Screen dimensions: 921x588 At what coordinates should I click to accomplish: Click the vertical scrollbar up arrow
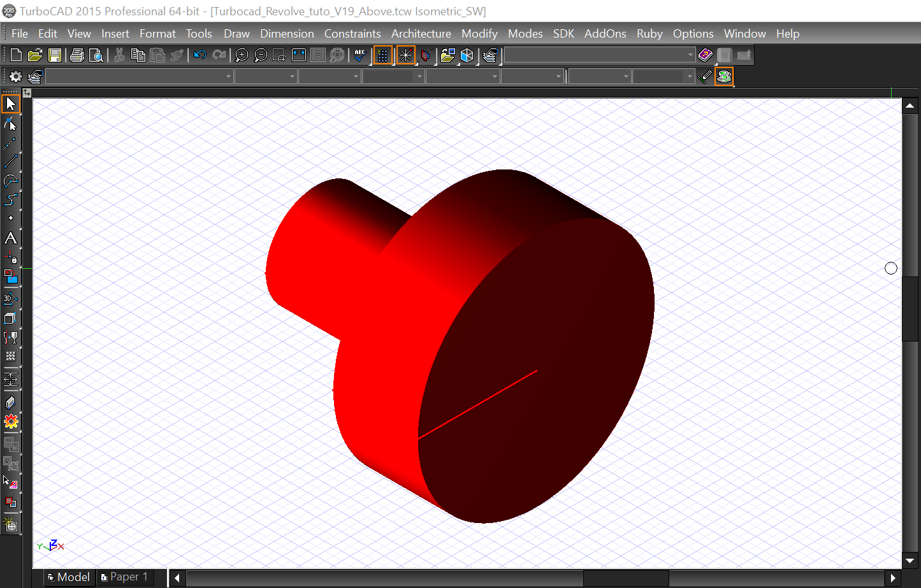pyautogui.click(x=910, y=106)
